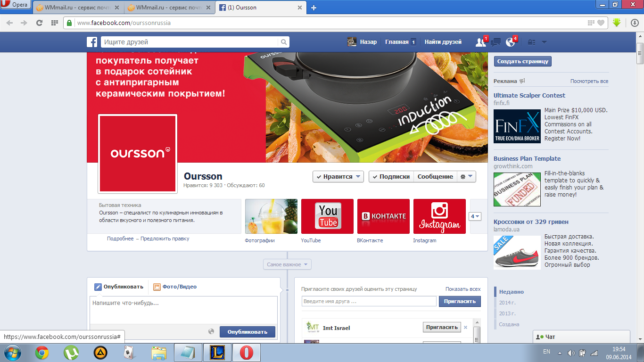Click Найти друзей link
The width and height of the screenshot is (644, 362).
click(443, 42)
